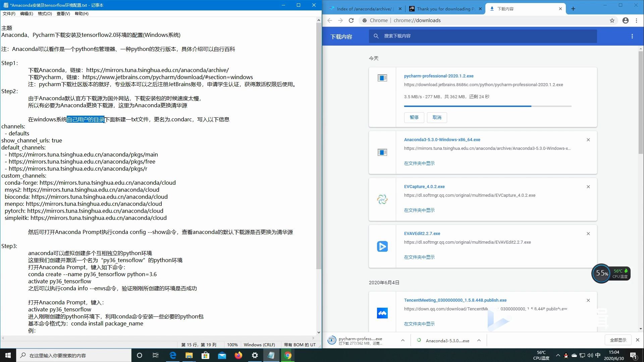
Task: Click the PyCharm download pause button
Action: click(414, 117)
